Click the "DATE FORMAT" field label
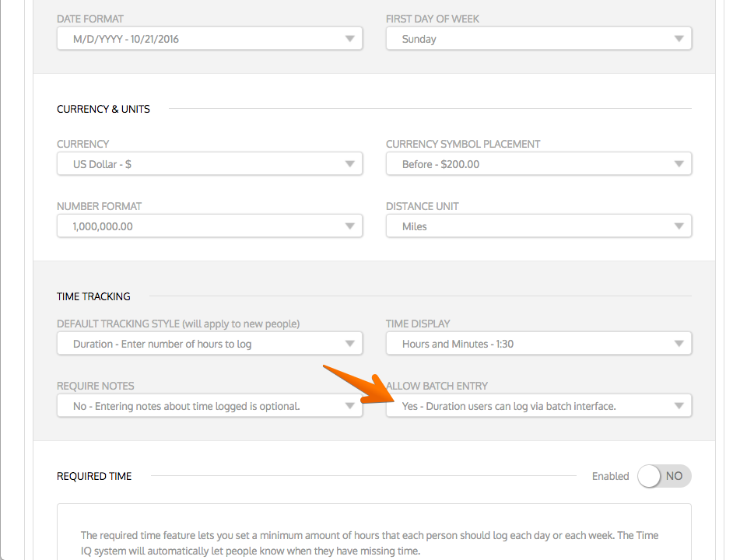747x560 pixels. click(90, 19)
